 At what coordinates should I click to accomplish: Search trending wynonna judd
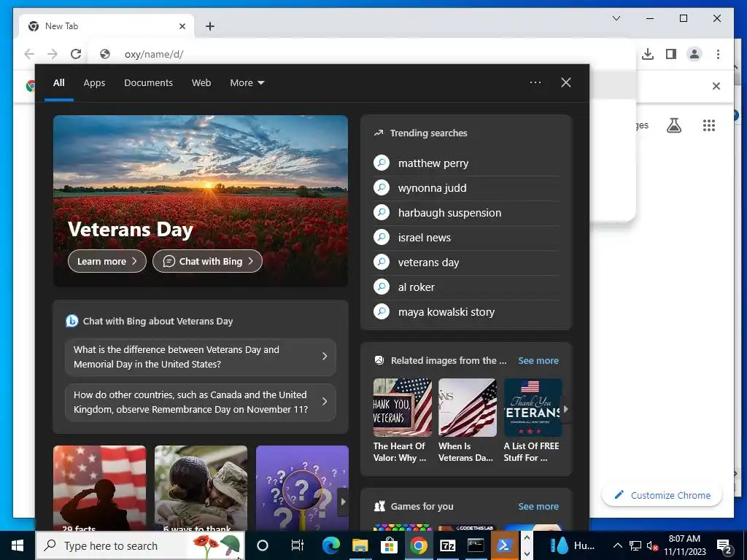pos(466,187)
